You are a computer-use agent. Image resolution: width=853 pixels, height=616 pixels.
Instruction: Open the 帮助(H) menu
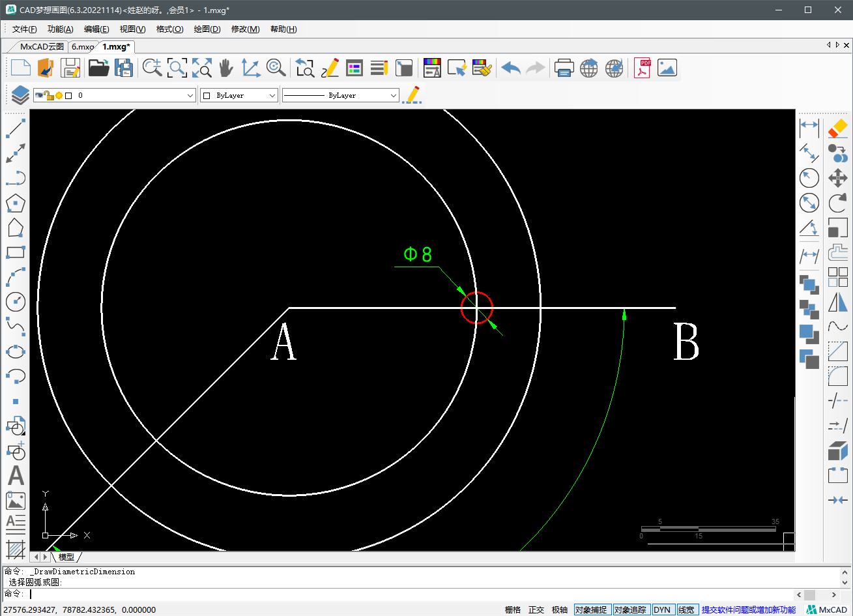point(283,29)
